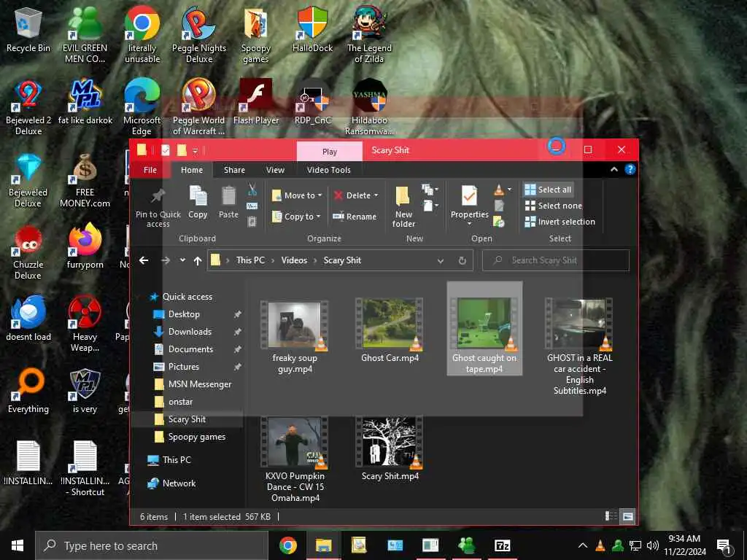Image resolution: width=747 pixels, height=560 pixels.
Task: Open the VLC open-with dropdown arrow
Action: point(509,190)
